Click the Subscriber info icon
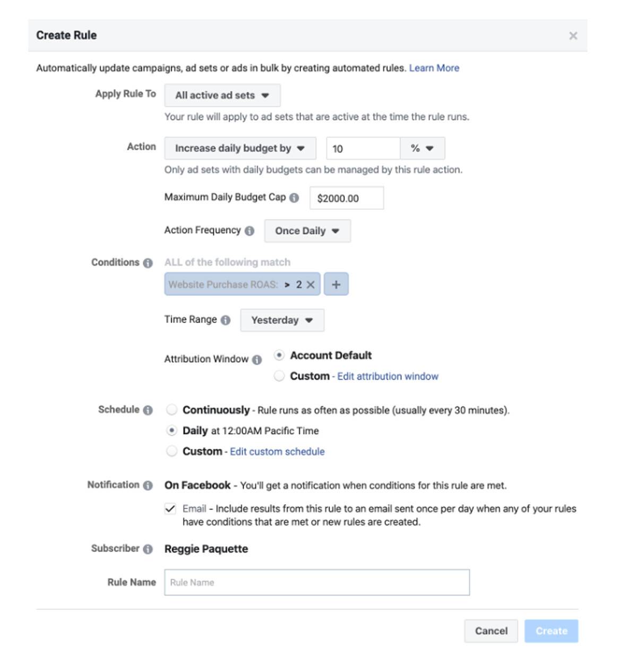This screenshot has width=619, height=672. tap(148, 548)
